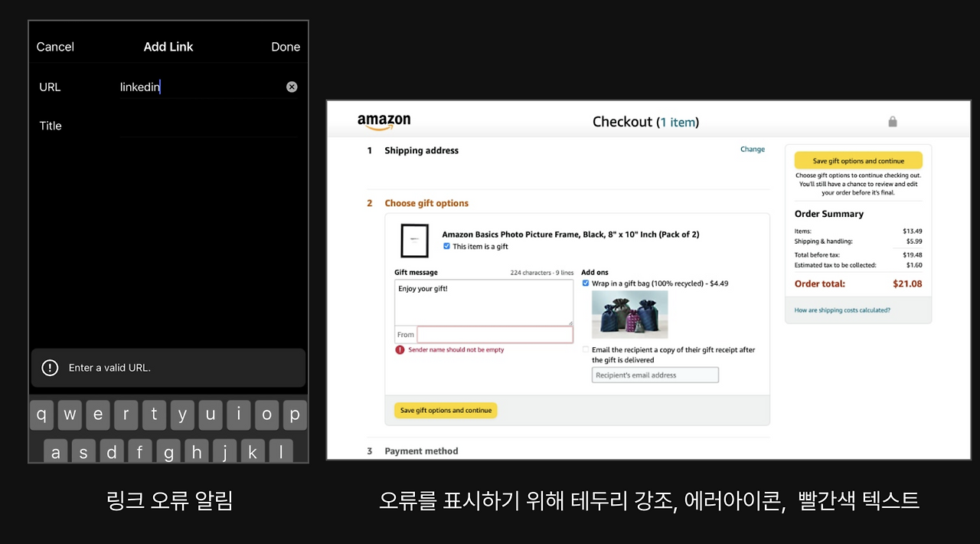This screenshot has height=544, width=980.
Task: Tap the "p" key on the keyboard
Action: point(295,415)
